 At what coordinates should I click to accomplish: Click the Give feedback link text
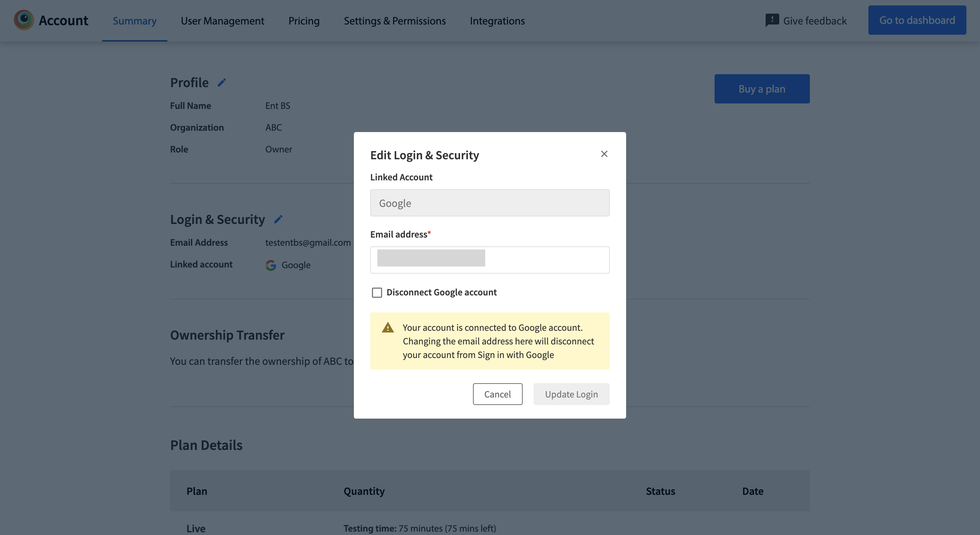click(815, 21)
